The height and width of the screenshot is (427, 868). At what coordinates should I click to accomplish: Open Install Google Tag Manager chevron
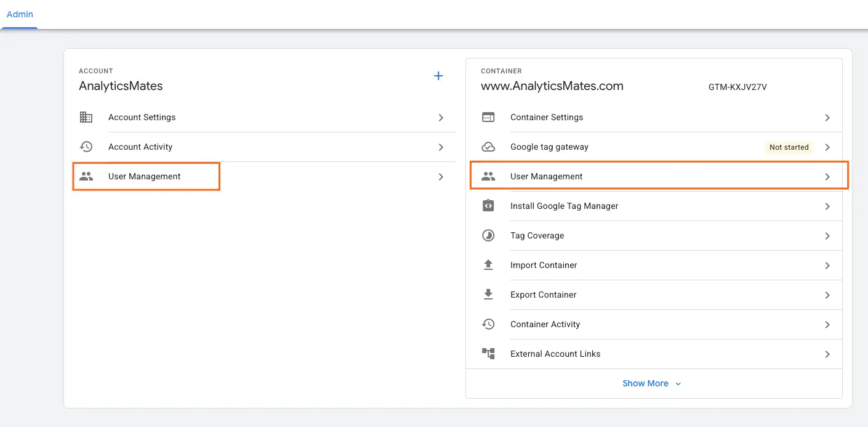click(827, 206)
